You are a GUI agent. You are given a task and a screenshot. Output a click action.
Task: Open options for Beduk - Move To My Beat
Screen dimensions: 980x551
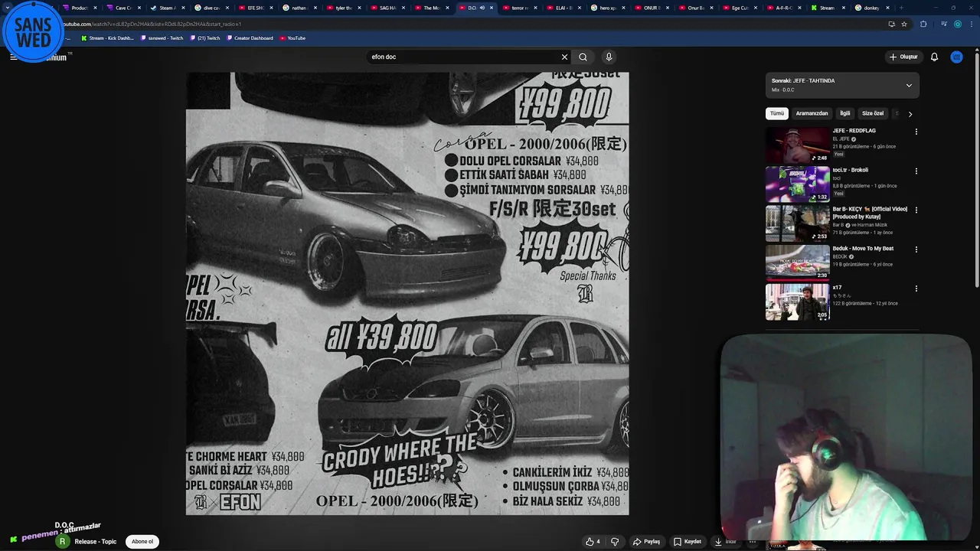[916, 249]
